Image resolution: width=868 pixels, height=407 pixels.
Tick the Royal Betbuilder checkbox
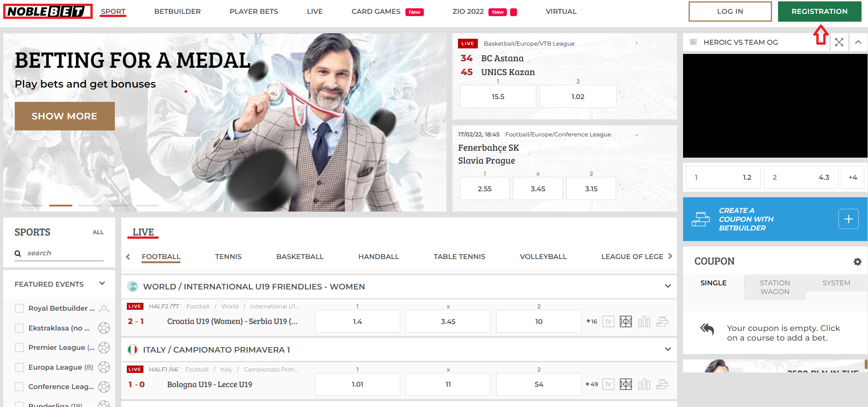click(19, 308)
